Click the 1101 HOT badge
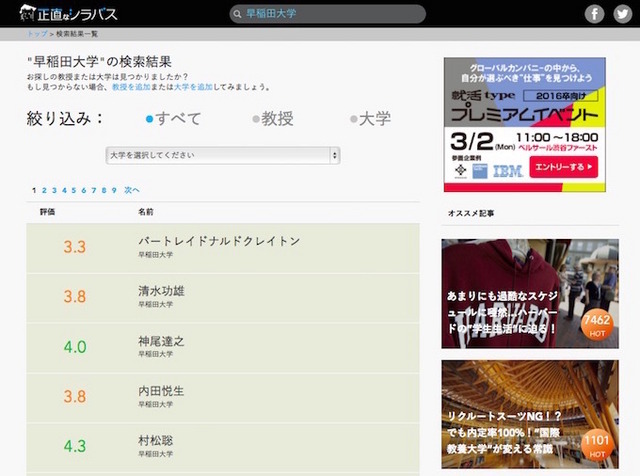This screenshot has height=476, width=640. pos(597,443)
